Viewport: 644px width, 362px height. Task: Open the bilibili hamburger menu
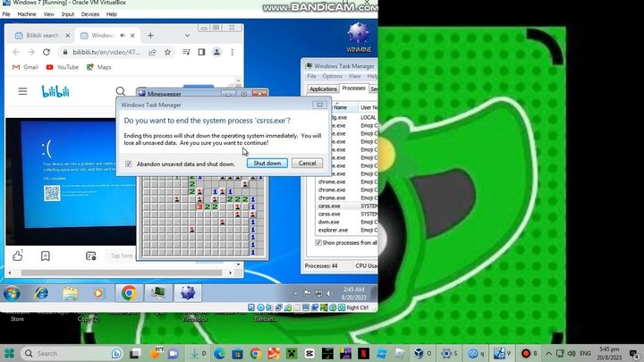click(x=23, y=91)
